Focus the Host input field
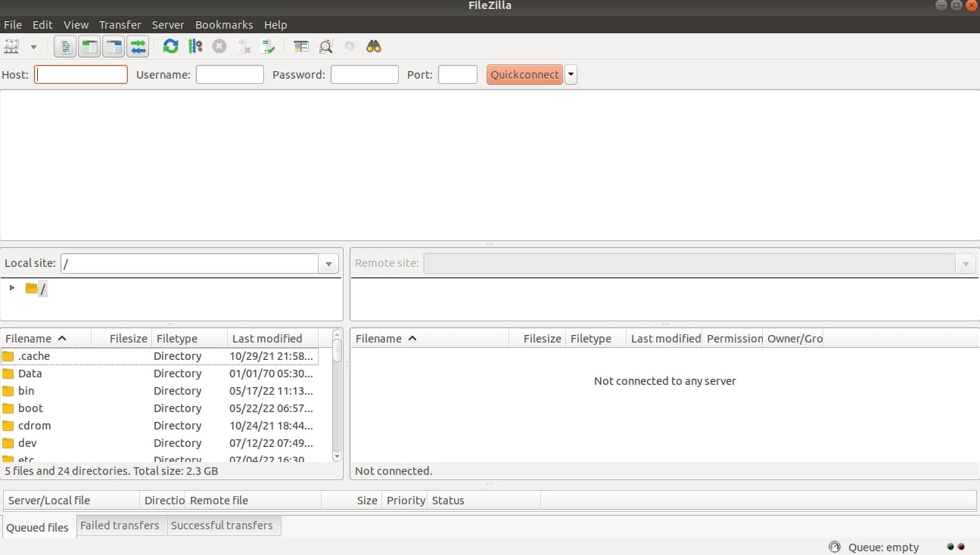 tap(81, 74)
